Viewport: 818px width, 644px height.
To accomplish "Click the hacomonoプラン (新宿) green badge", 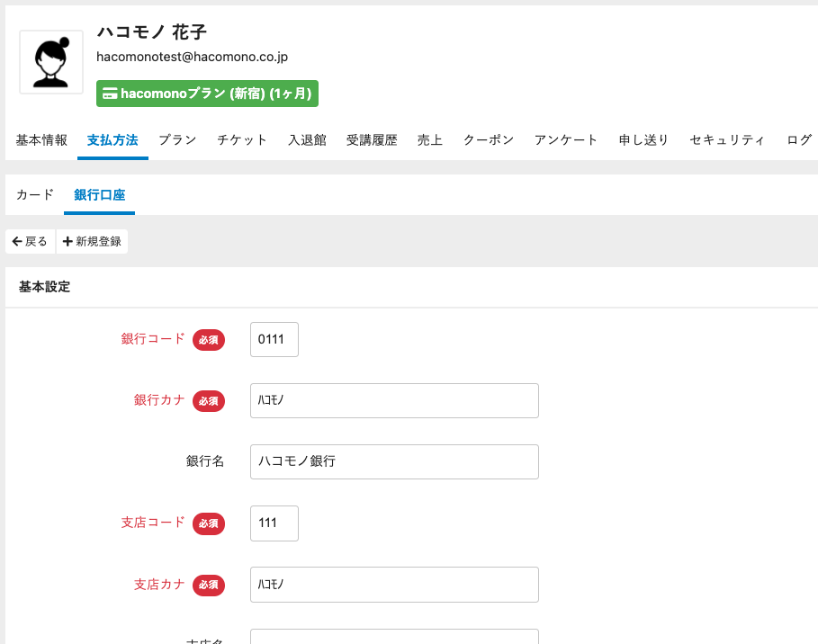I will click(207, 94).
